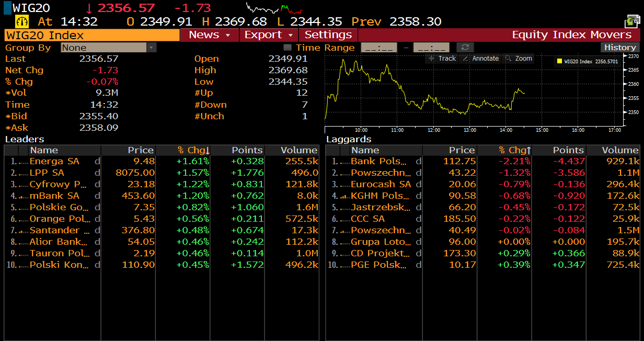
Task: Click the #Down count 7
Action: [305, 105]
